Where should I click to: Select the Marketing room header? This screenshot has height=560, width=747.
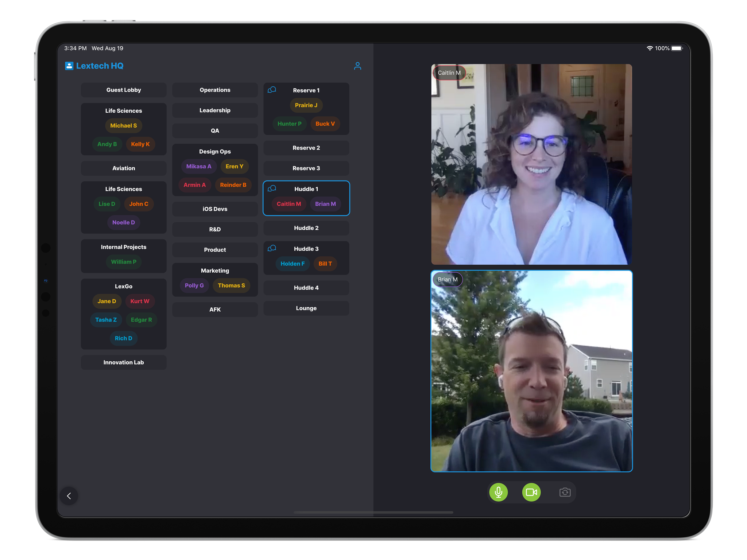click(215, 271)
